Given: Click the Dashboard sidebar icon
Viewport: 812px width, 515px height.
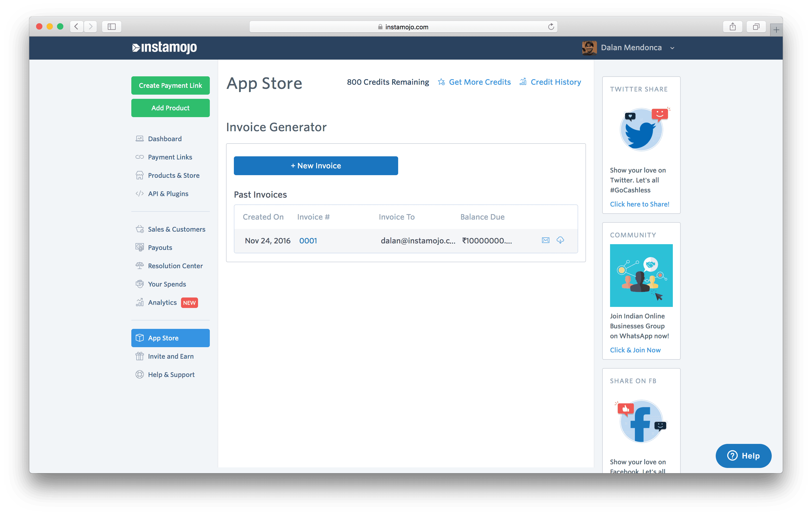Looking at the screenshot, I should (x=139, y=138).
